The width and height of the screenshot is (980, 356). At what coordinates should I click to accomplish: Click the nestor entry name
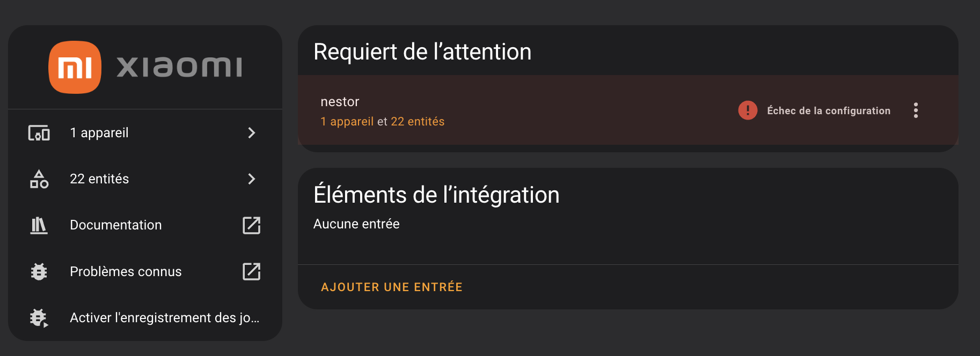pyautogui.click(x=340, y=102)
